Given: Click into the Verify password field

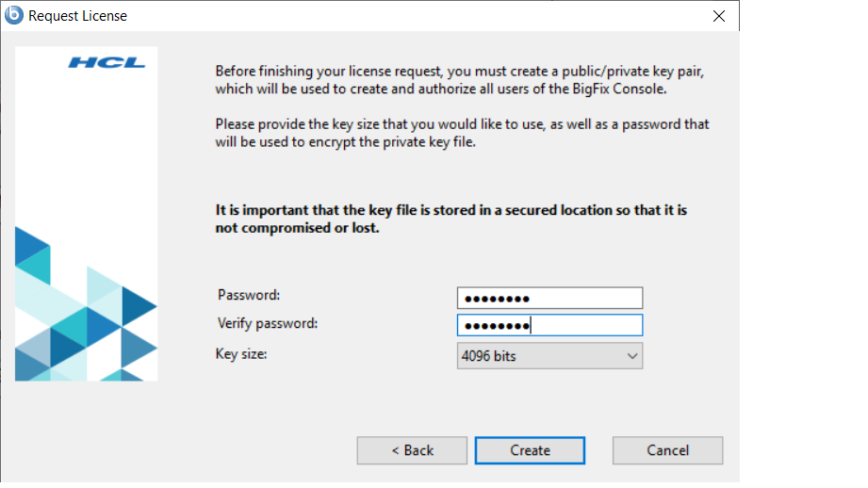Looking at the screenshot, I should [549, 326].
